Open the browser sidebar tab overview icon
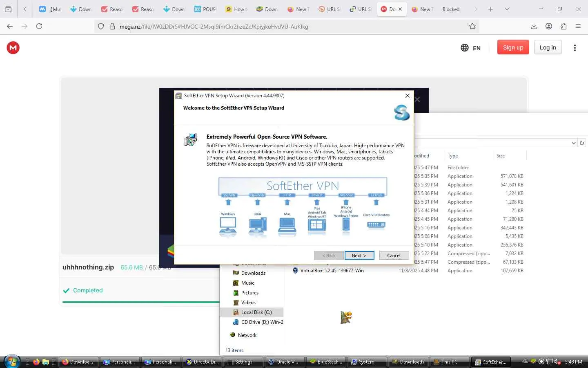Viewport: 588px width, 368px height. tap(8, 9)
